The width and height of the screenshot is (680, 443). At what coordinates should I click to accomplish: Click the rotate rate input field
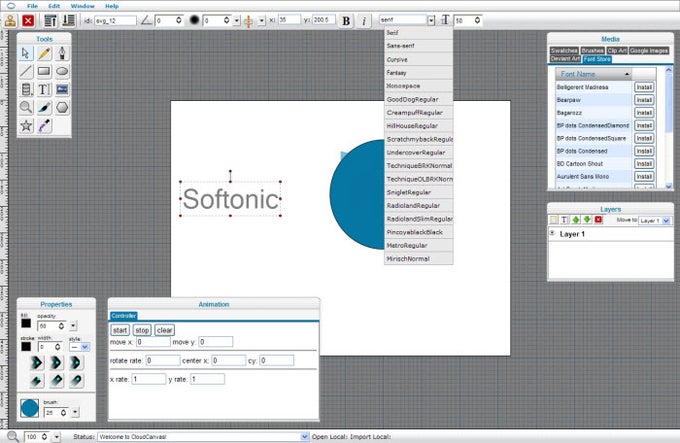coord(163,360)
